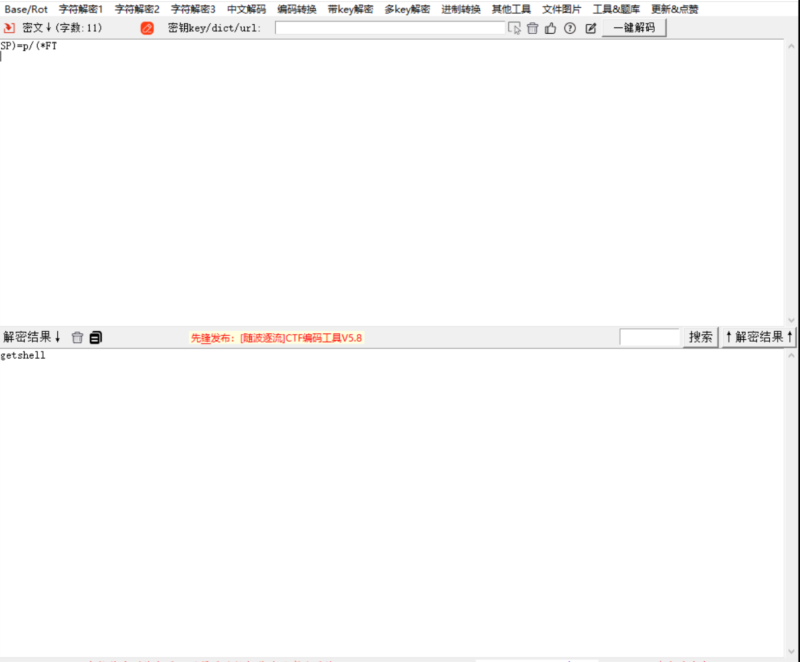Toggle the 解密结果 sort arrow
Image resolution: width=800 pixels, height=662 pixels.
57,337
